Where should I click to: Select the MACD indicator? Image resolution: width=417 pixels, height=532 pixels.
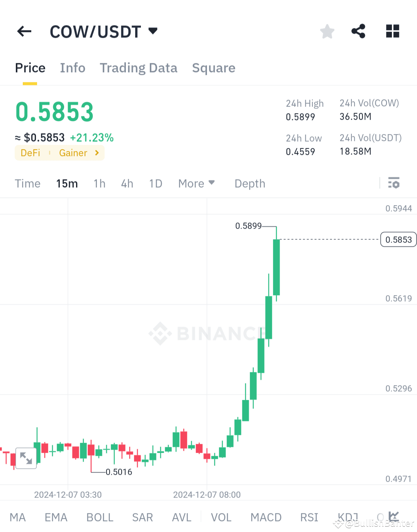pyautogui.click(x=266, y=517)
